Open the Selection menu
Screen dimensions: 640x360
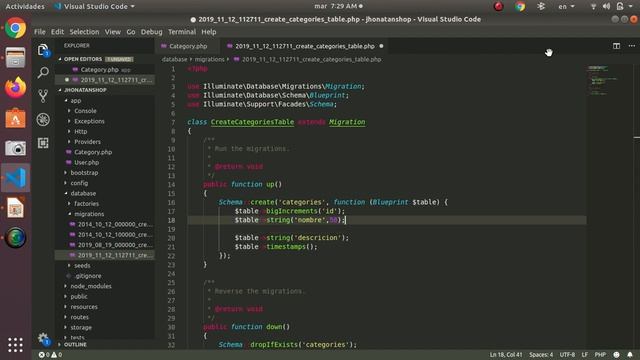84,32
